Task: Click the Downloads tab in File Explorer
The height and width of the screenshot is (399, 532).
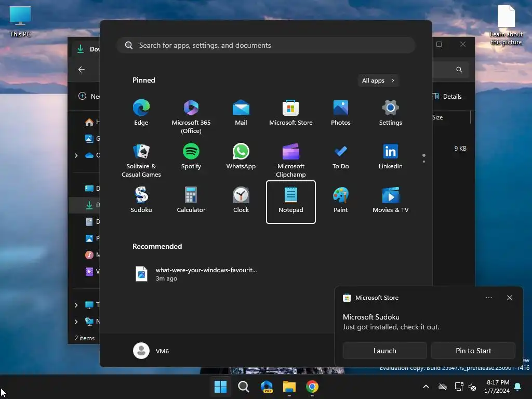Action: tap(86, 49)
